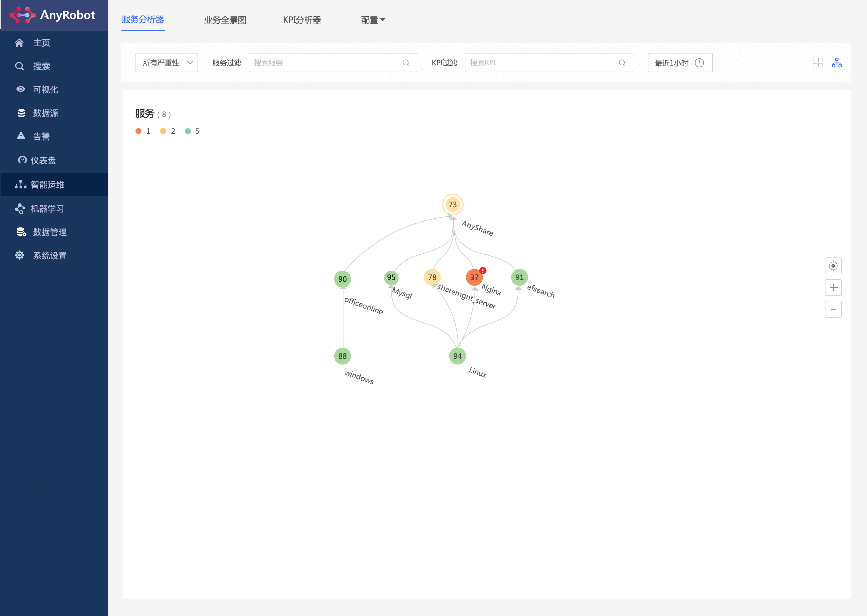Screen dimensions: 867x616
Task: Click the red severity legend dot
Action: pyautogui.click(x=138, y=131)
